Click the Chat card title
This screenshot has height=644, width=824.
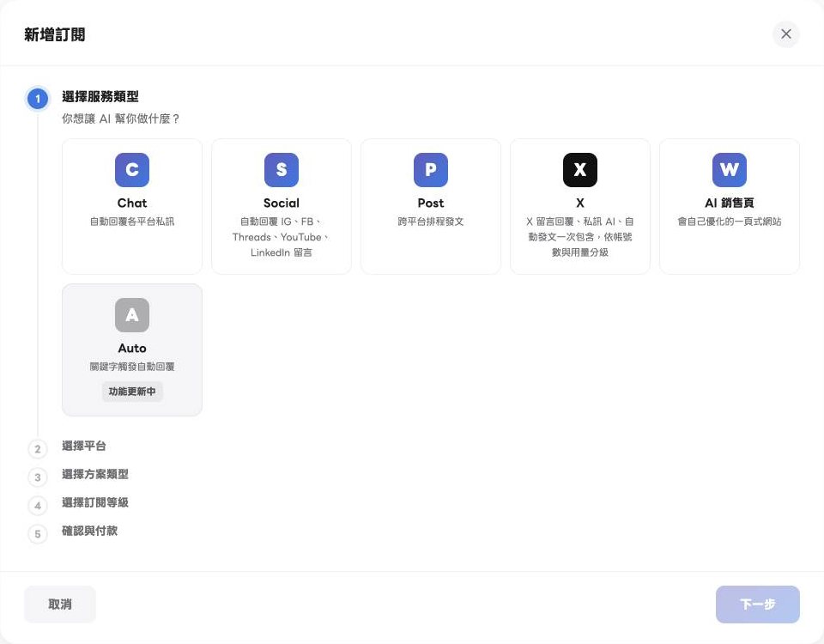click(132, 203)
